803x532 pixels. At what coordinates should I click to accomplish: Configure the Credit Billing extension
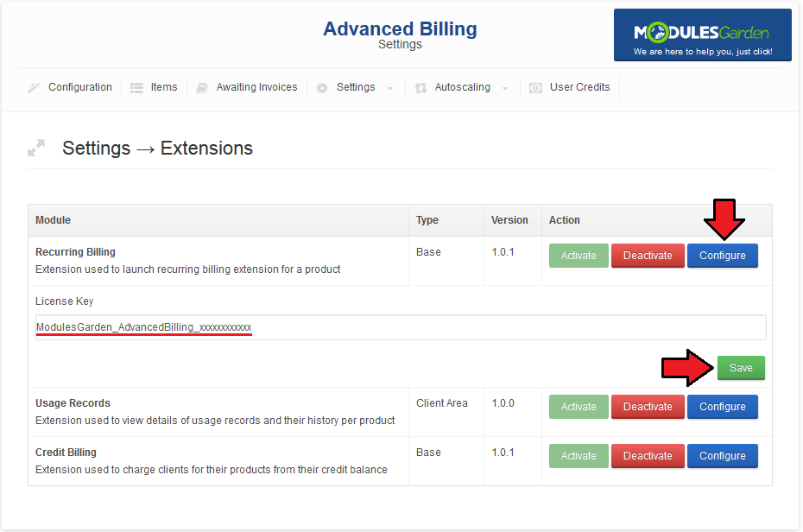tap(723, 456)
